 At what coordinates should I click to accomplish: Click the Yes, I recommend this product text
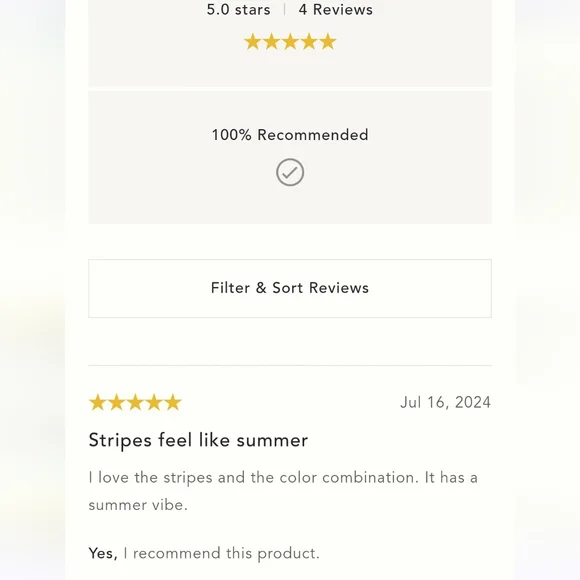(204, 554)
